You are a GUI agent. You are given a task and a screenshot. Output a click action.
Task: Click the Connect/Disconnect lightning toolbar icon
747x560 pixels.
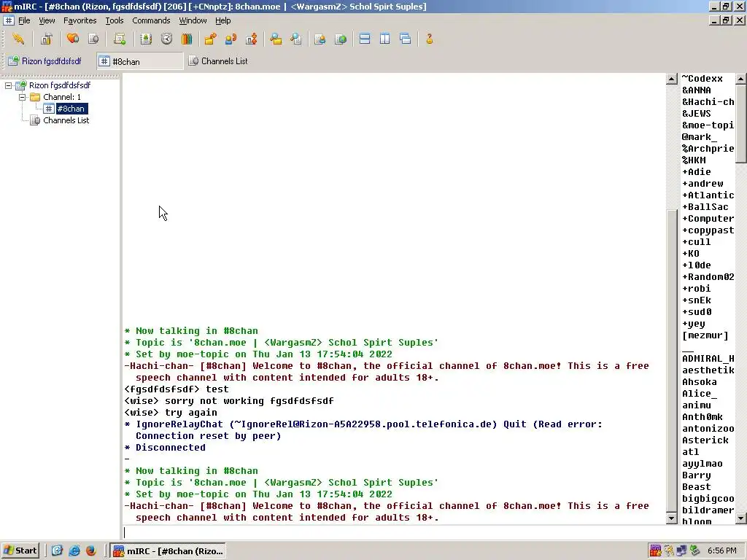click(x=18, y=39)
